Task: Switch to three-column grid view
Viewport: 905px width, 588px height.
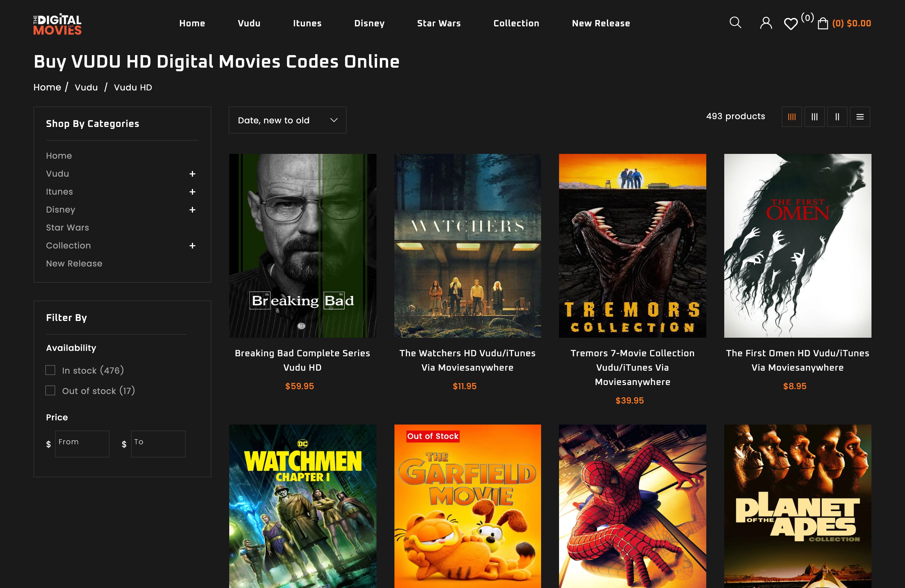Action: click(x=815, y=117)
